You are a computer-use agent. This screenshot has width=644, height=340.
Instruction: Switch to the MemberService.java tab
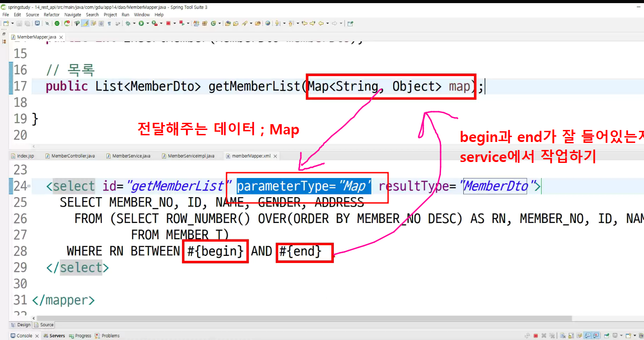tap(128, 156)
